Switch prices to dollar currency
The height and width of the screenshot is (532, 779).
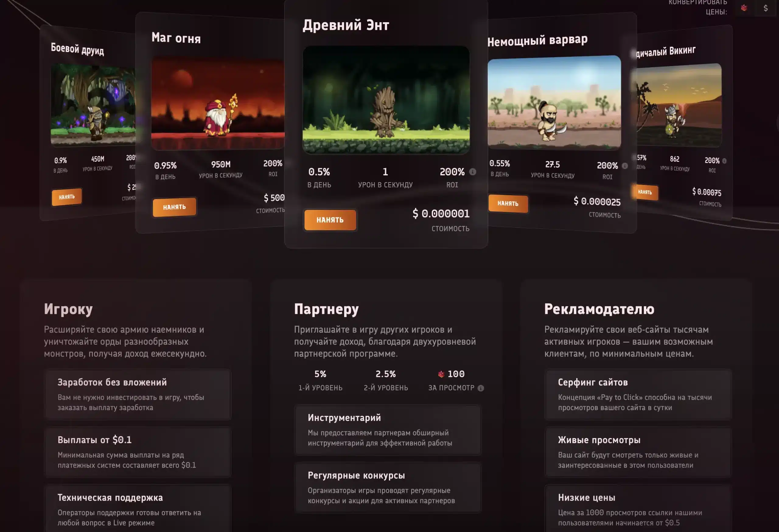click(765, 8)
